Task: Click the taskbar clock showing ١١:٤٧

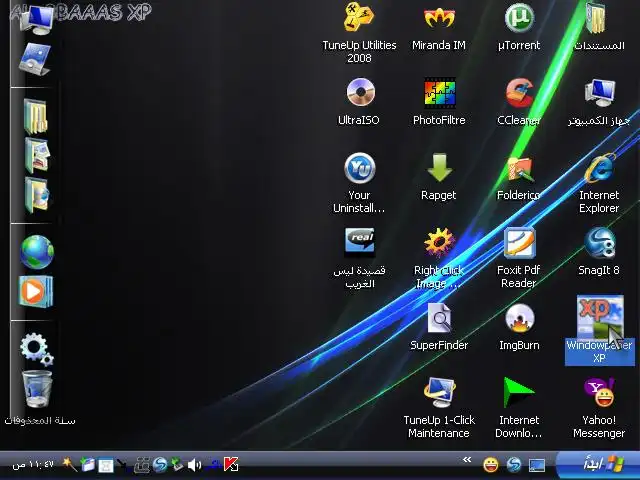Action: tap(33, 464)
